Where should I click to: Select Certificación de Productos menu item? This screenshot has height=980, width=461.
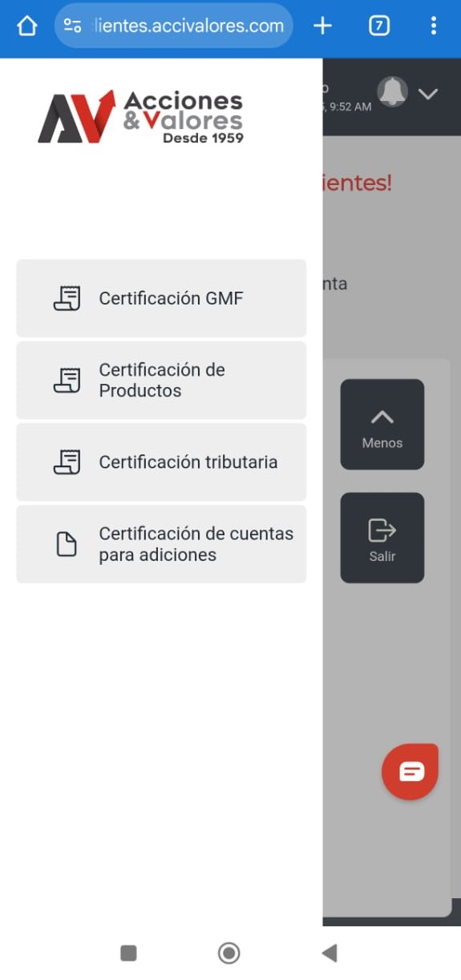(x=161, y=380)
